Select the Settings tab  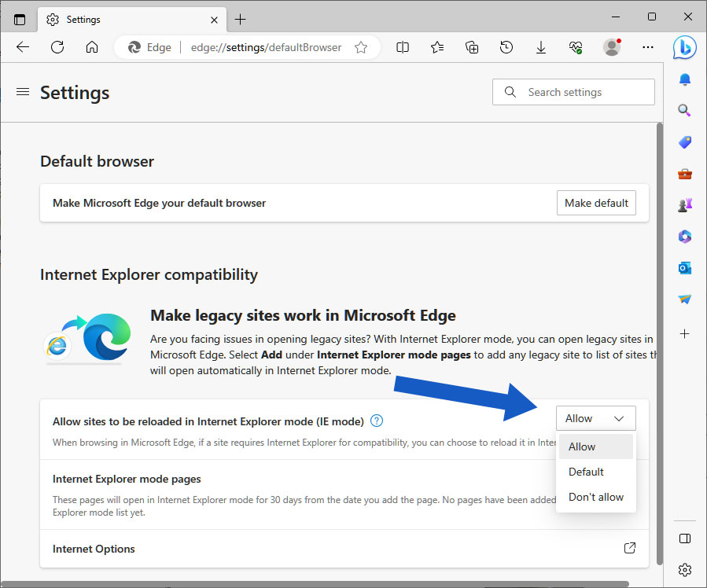pyautogui.click(x=132, y=20)
